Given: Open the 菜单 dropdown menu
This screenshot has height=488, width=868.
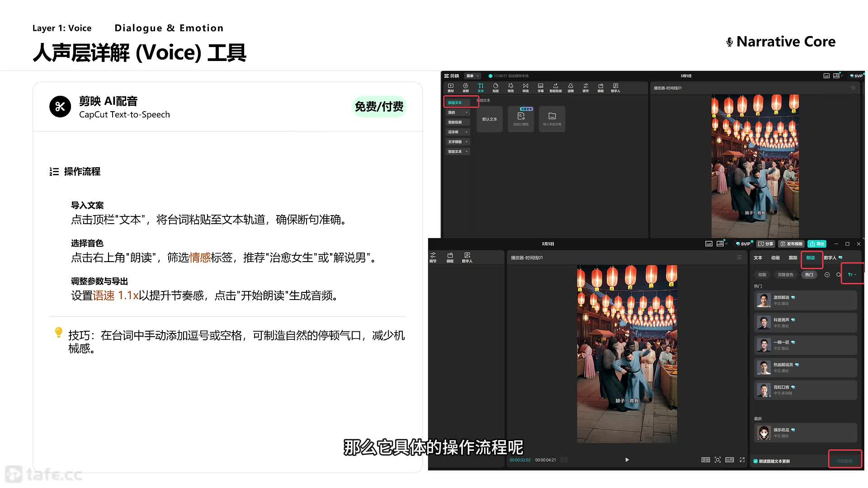Looking at the screenshot, I should [472, 76].
